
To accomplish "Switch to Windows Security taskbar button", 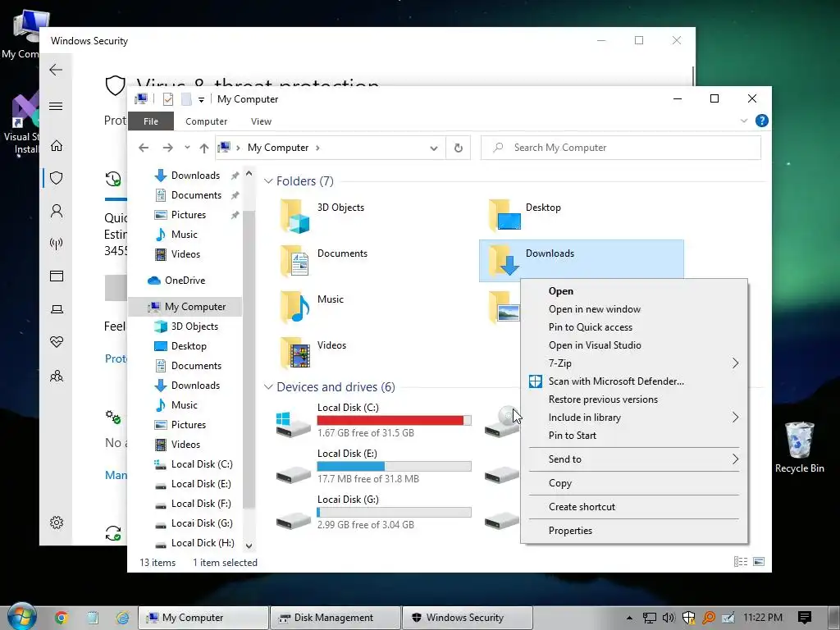I will point(467,618).
